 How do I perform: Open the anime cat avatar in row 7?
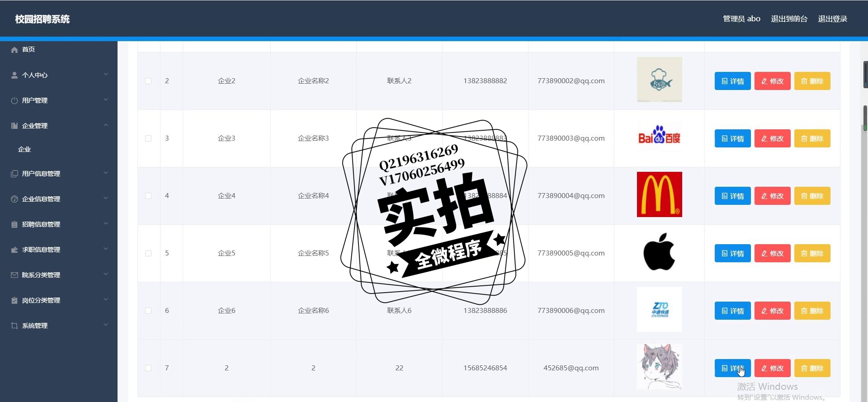[659, 367]
